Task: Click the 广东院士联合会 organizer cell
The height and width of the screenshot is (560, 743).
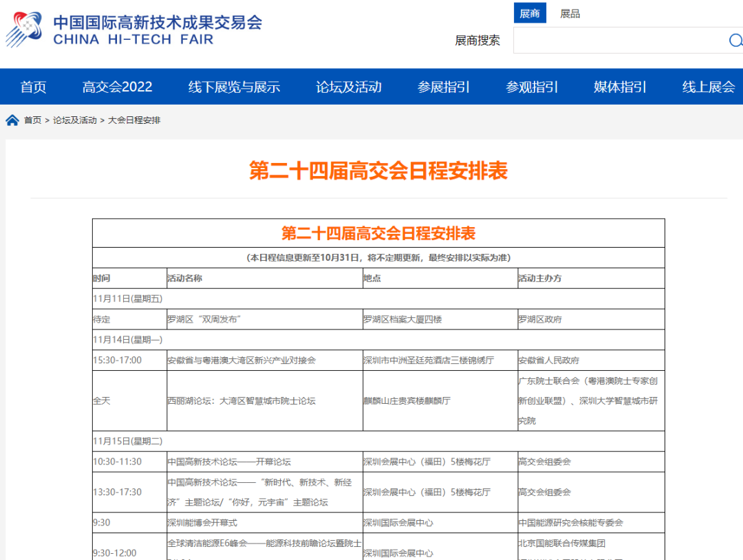Action: [591, 401]
